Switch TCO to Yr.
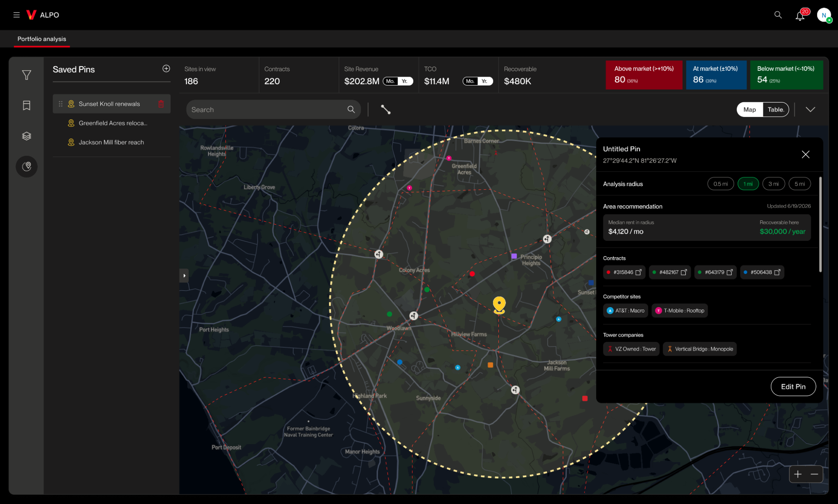 (484, 81)
